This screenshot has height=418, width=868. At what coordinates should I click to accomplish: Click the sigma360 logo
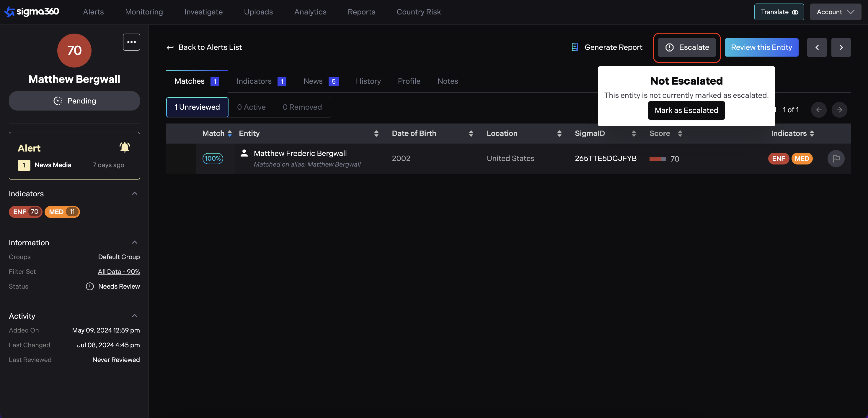(x=32, y=12)
